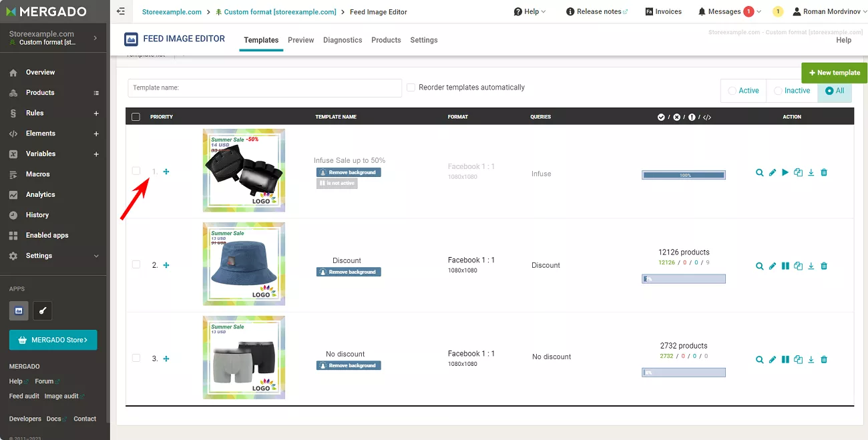This screenshot has height=440, width=868.
Task: Pause the No discount template
Action: pyautogui.click(x=785, y=359)
